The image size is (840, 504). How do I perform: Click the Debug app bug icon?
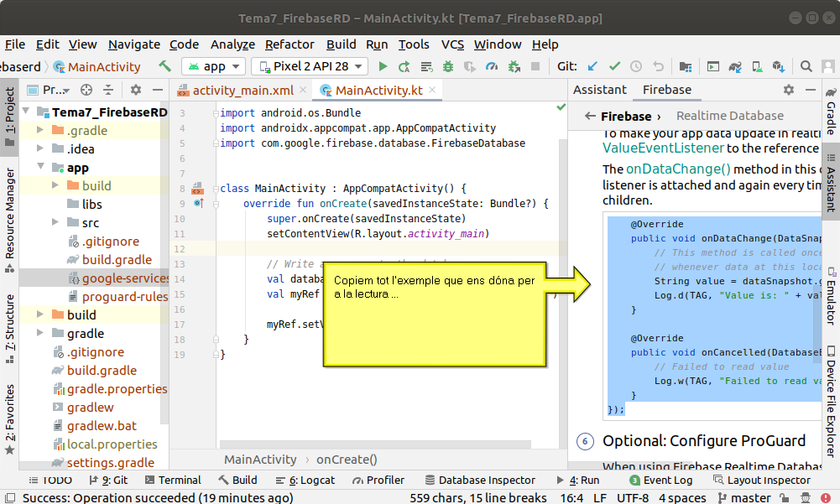click(448, 66)
